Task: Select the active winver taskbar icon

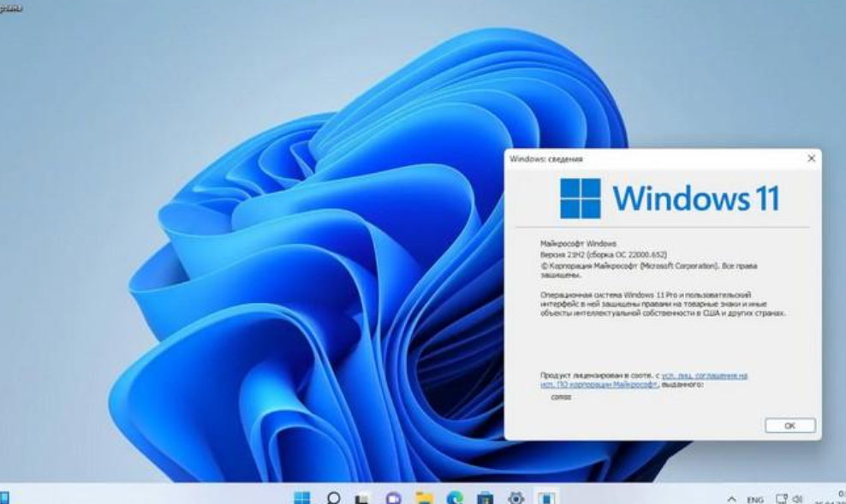Action: (546, 497)
